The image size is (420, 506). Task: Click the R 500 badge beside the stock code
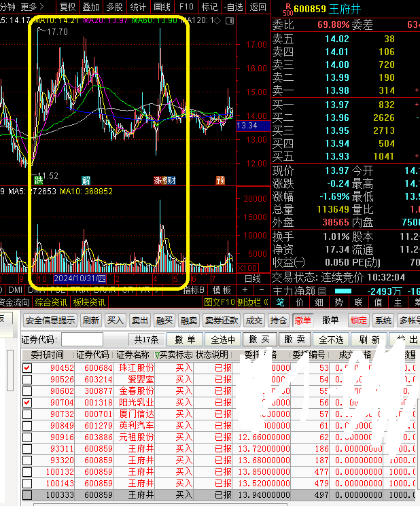pyautogui.click(x=287, y=10)
